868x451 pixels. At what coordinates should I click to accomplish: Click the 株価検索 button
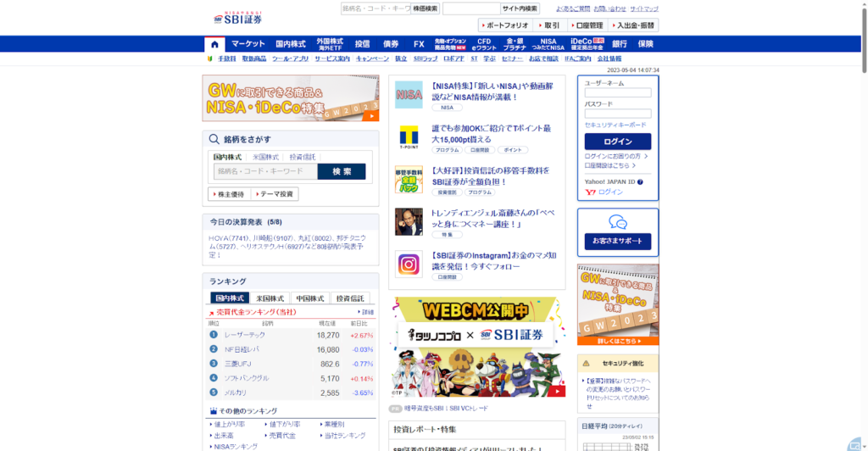[426, 8]
